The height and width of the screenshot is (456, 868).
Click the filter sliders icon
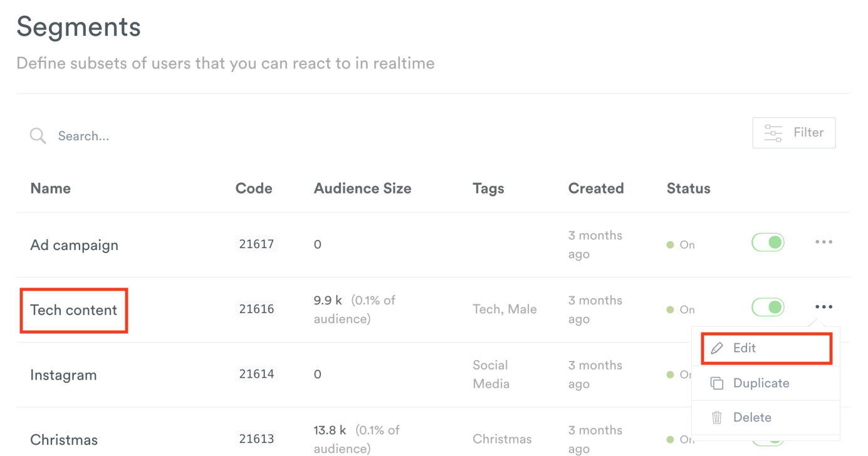pyautogui.click(x=773, y=133)
